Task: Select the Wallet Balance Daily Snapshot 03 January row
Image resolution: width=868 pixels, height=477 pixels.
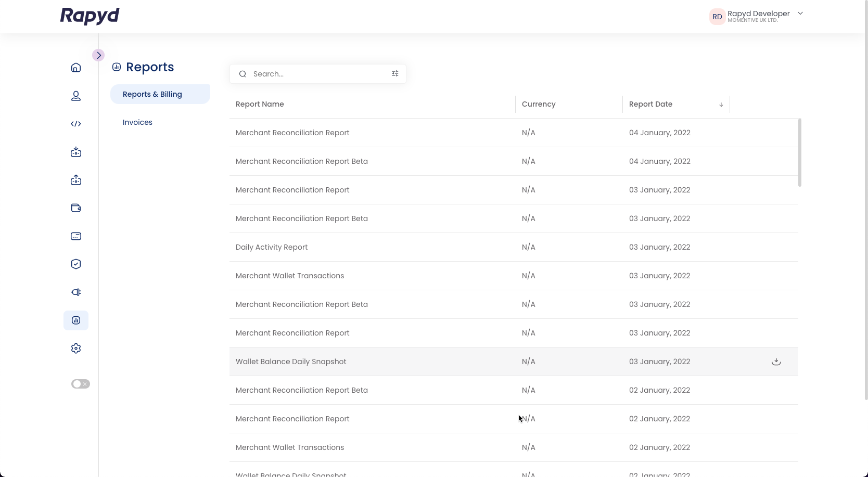Action: pyautogui.click(x=514, y=362)
